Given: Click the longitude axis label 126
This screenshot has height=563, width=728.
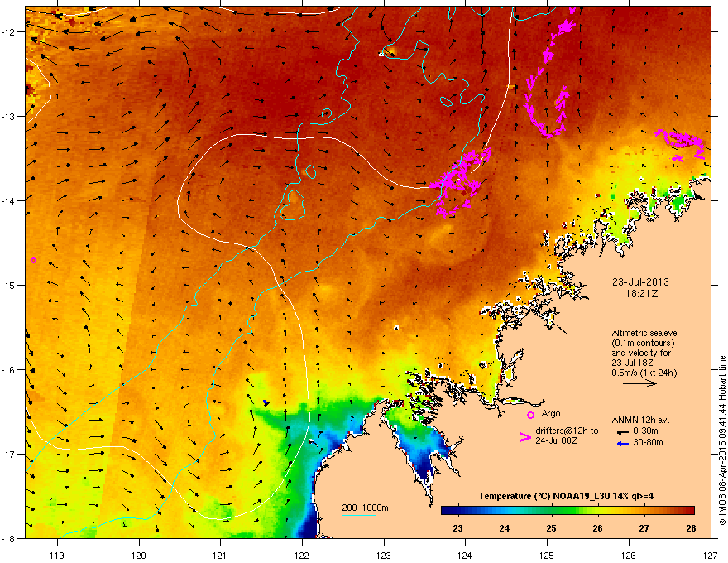Looking at the screenshot, I should [629, 555].
